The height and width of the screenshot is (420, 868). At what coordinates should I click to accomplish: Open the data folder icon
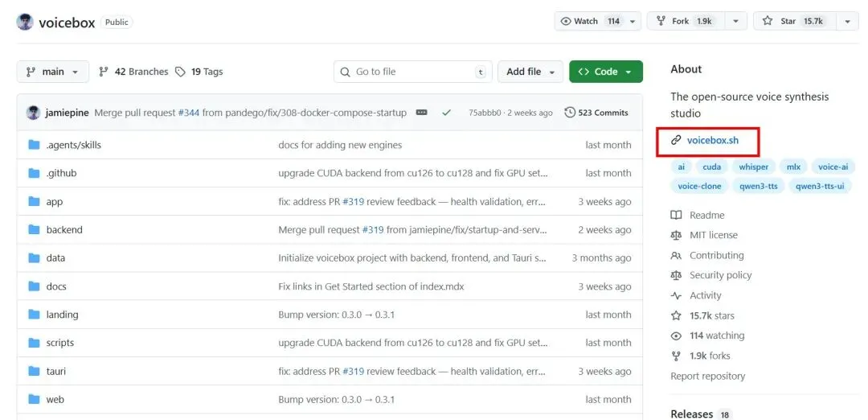click(35, 258)
